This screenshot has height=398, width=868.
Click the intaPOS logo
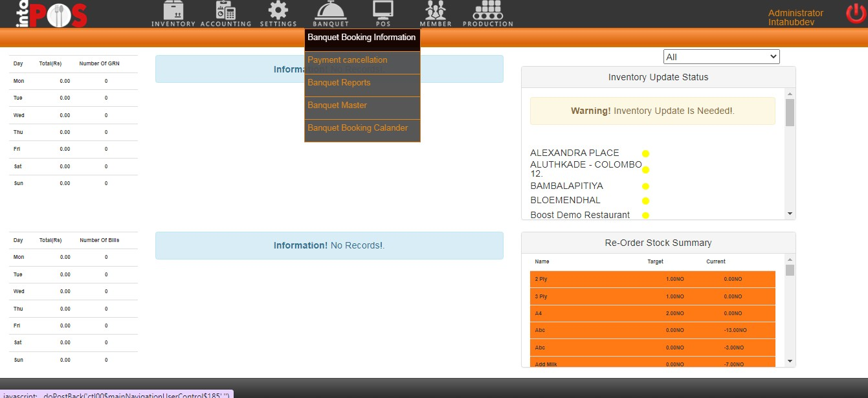tap(44, 14)
